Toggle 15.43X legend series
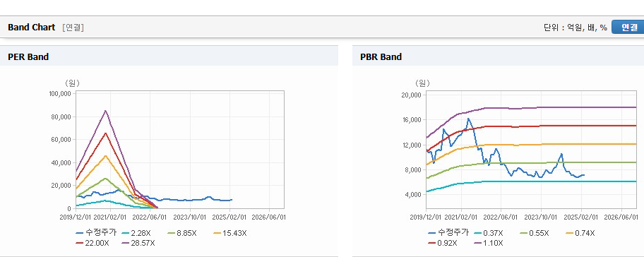Image resolution: width=644 pixels, height=257 pixels. [x=230, y=233]
